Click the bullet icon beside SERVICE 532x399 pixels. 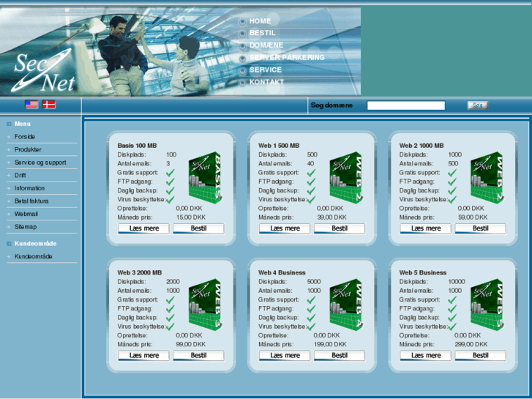tap(242, 70)
